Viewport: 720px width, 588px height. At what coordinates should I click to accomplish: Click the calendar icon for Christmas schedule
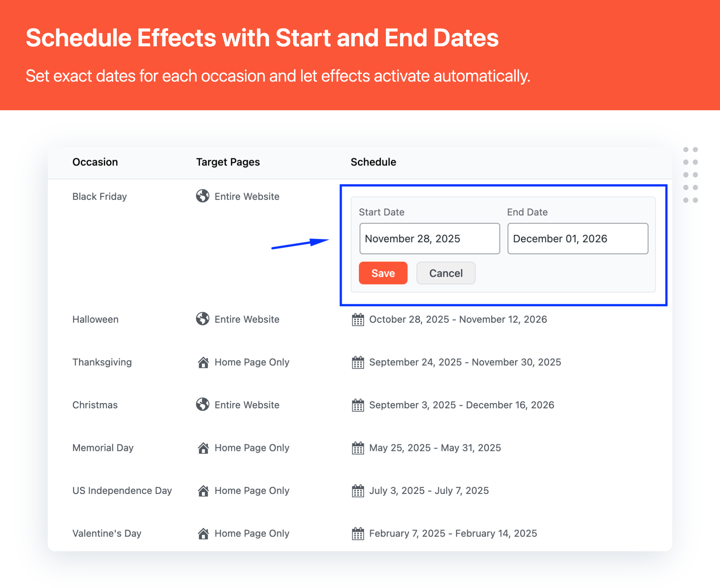point(358,405)
